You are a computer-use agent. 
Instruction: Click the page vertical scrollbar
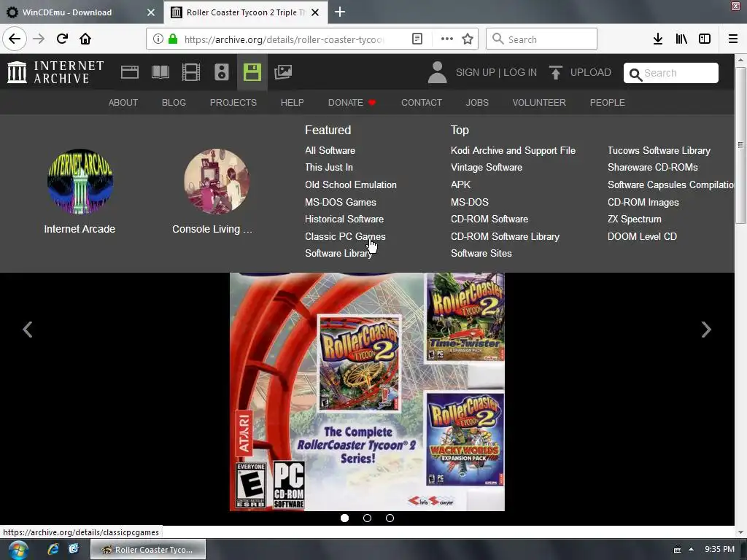coord(740,145)
